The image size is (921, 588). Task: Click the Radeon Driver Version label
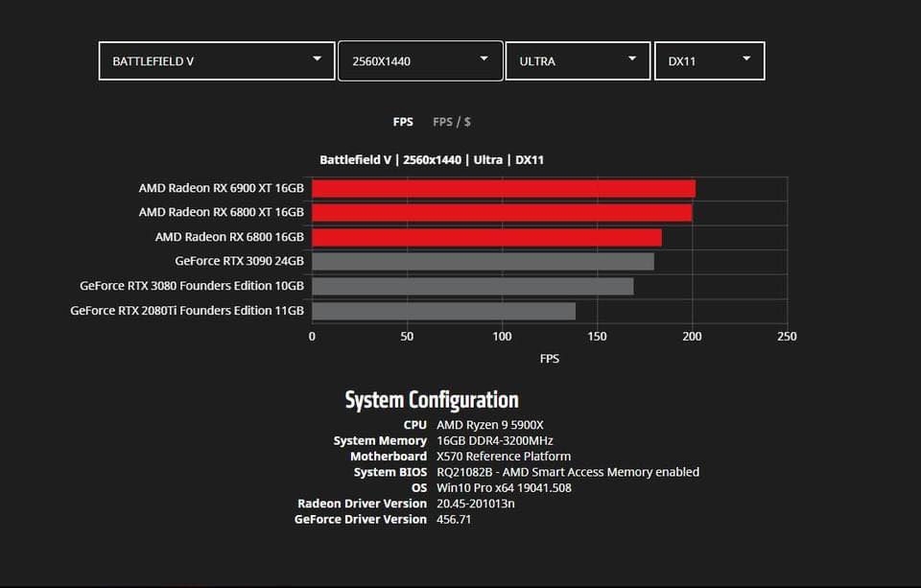click(363, 504)
